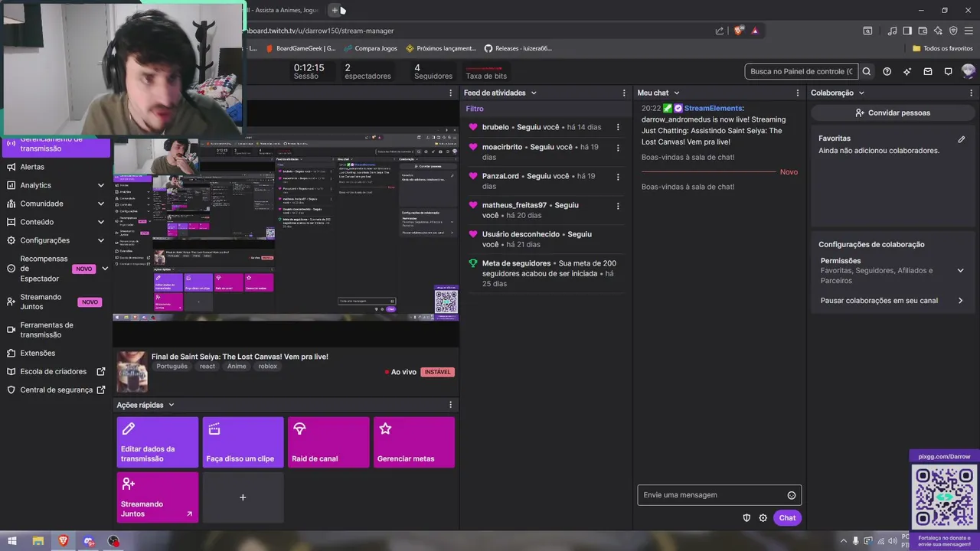Open Central de segurança shield item

[55, 390]
